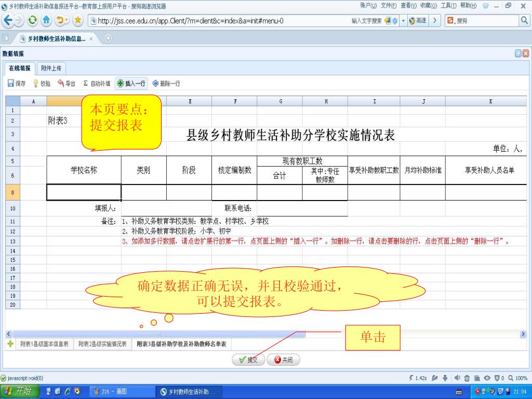Refresh the page with the green reload icon
Image resolution: width=532 pixels, height=399 pixels.
click(33, 20)
